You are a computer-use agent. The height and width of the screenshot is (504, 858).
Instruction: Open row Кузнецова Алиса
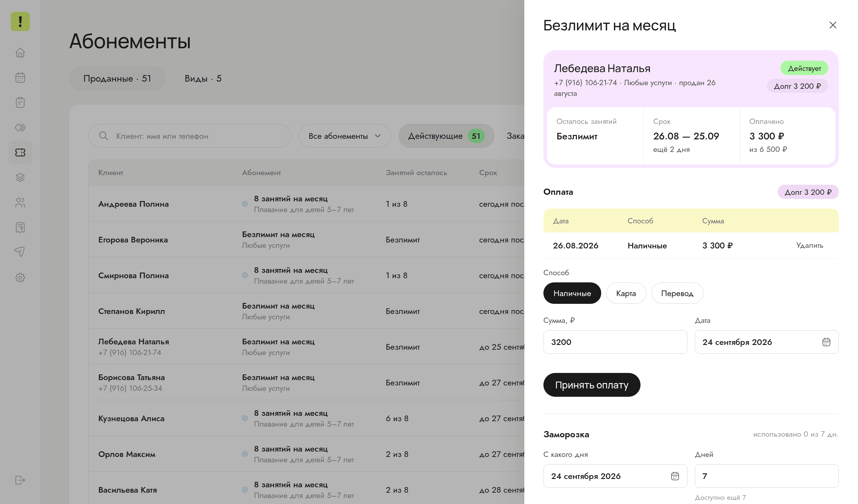coord(307,418)
